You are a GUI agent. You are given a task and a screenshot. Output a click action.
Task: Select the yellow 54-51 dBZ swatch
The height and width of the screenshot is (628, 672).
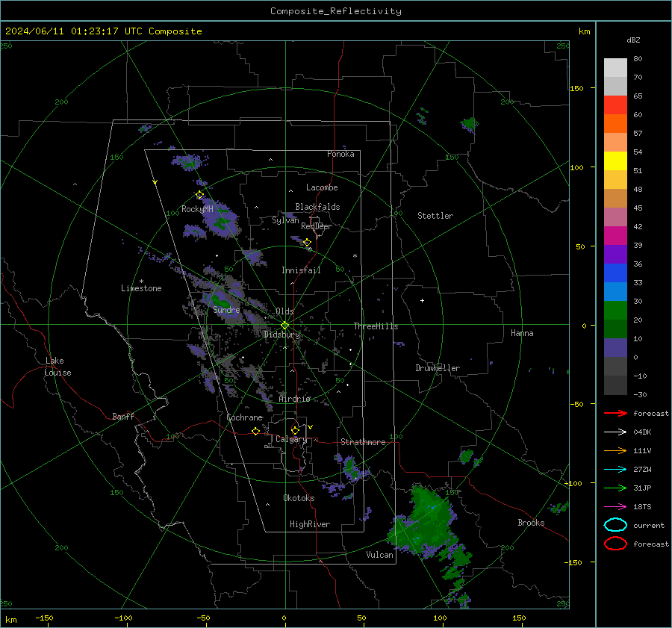click(615, 161)
